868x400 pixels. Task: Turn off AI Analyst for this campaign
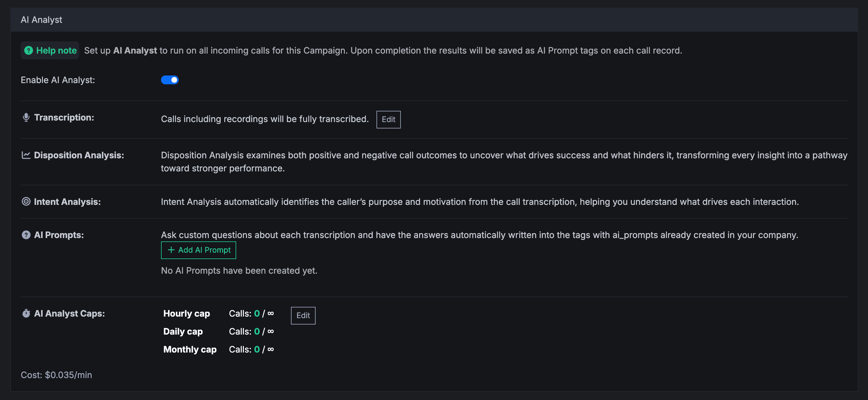(x=170, y=80)
